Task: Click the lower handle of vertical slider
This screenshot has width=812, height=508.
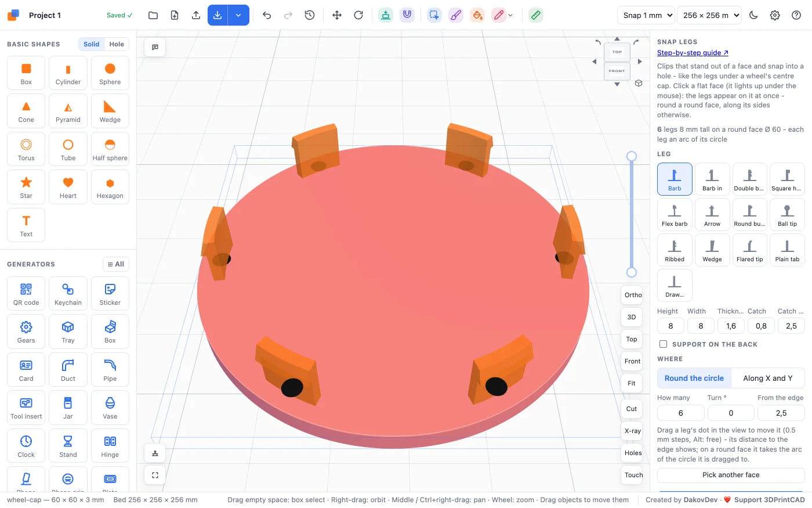Action: [632, 272]
